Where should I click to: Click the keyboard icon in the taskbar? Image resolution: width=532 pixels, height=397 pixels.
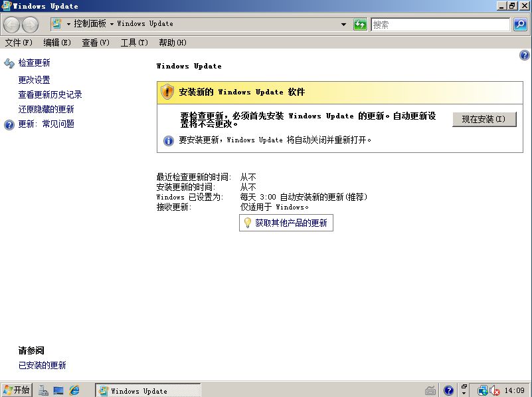pos(430,390)
